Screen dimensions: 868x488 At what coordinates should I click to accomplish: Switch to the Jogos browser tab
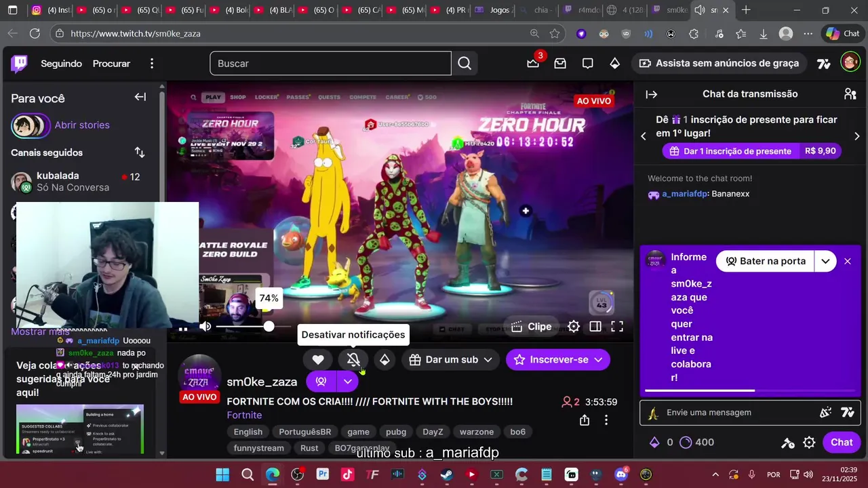tap(494, 10)
